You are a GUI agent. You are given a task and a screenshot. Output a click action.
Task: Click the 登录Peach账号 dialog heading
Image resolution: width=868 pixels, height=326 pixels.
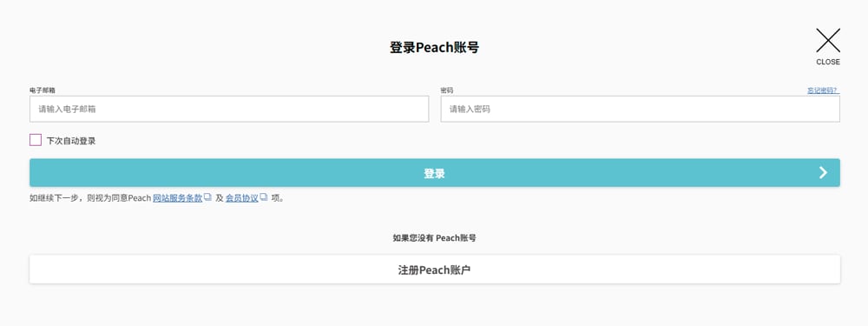coord(434,48)
